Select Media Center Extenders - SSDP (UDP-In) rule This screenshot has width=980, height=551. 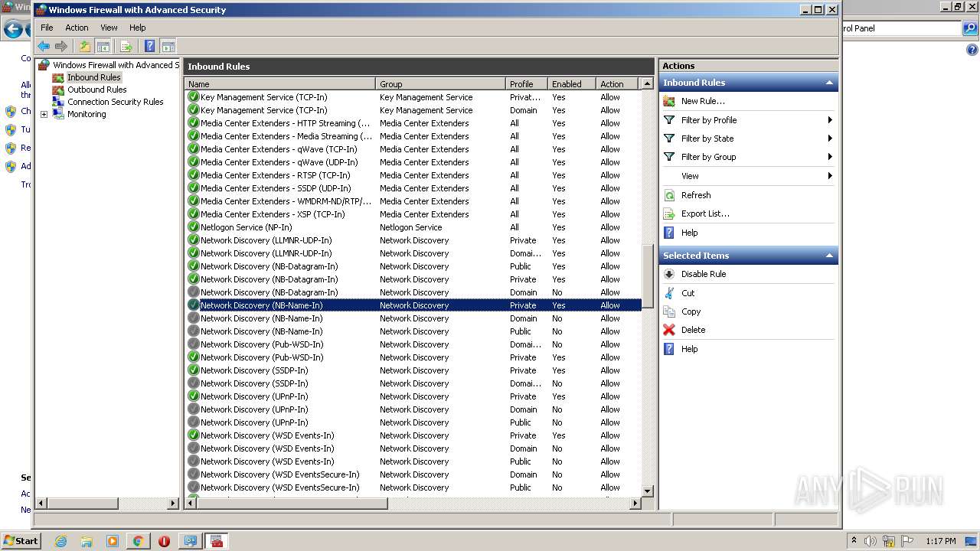point(413,188)
